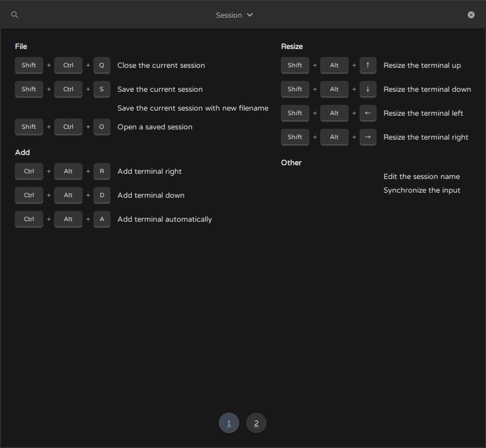
Task: Click the File section heading
Action: pyautogui.click(x=21, y=47)
